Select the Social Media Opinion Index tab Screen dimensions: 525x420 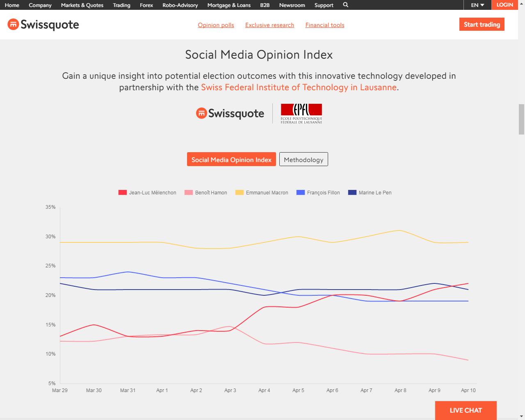(231, 160)
